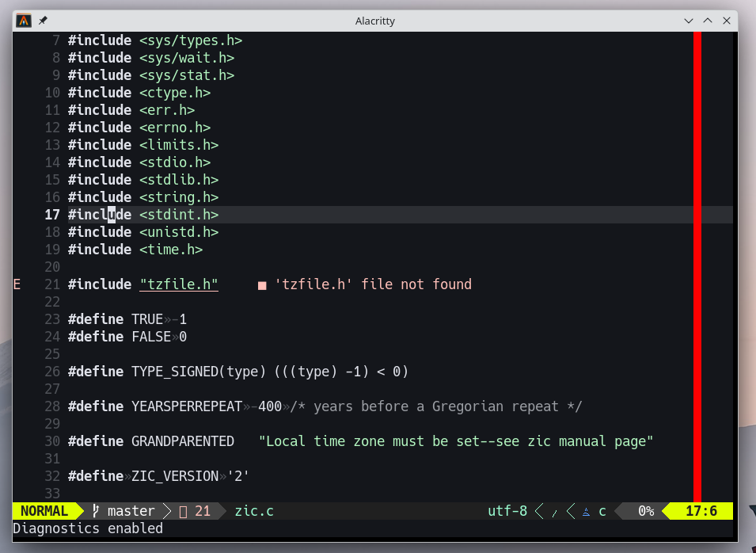Click the 0% scroll position indicator

pyautogui.click(x=646, y=511)
